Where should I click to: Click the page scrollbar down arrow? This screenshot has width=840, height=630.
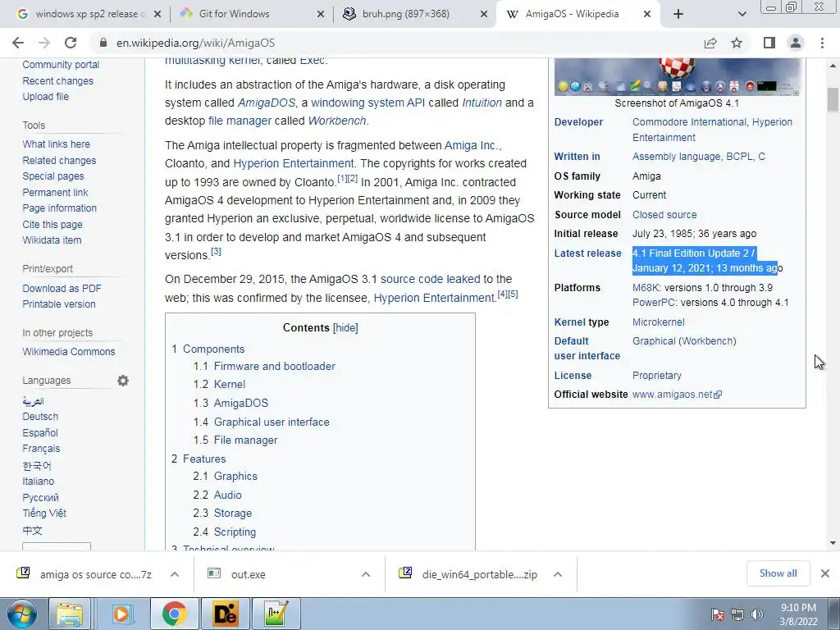833,543
